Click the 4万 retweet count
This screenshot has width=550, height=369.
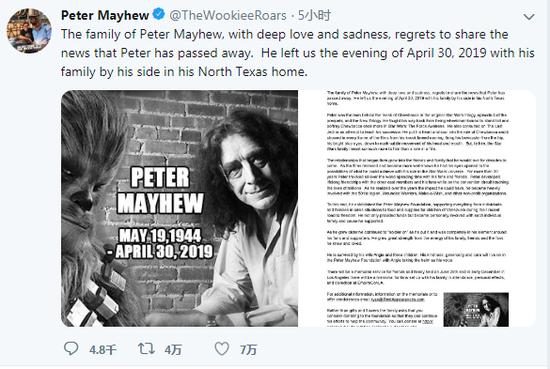(x=173, y=350)
